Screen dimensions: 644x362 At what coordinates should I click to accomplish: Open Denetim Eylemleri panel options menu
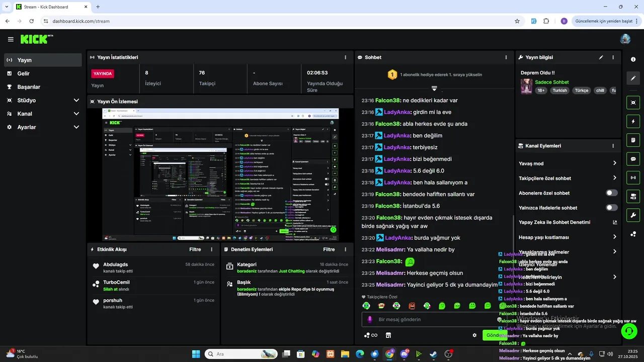coord(345,249)
